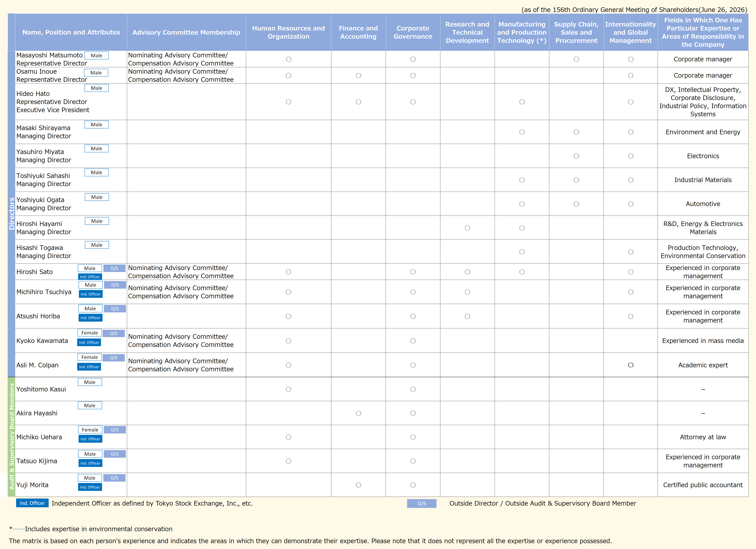Click Hiroshi Sato's O/S badge

pyautogui.click(x=114, y=268)
